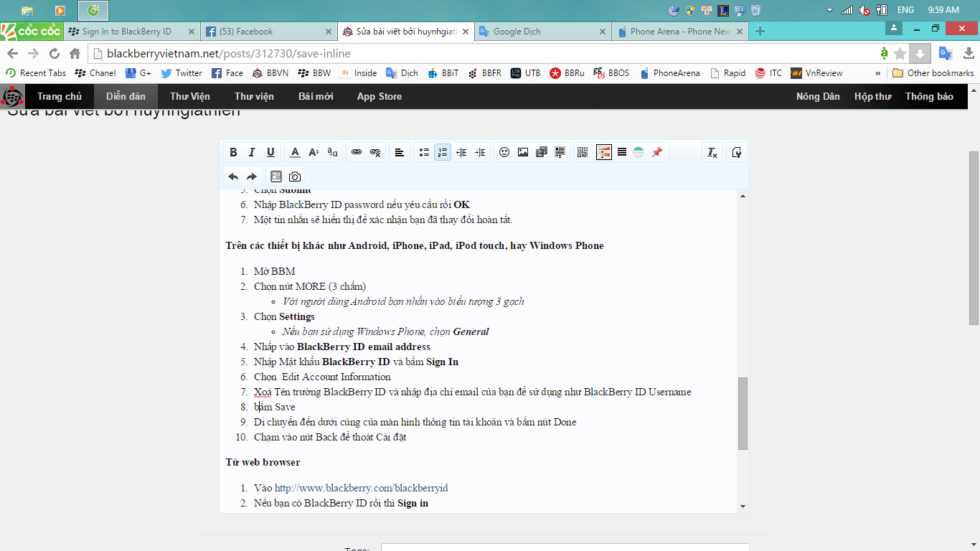Open the text color picker
980x551 pixels.
(295, 152)
